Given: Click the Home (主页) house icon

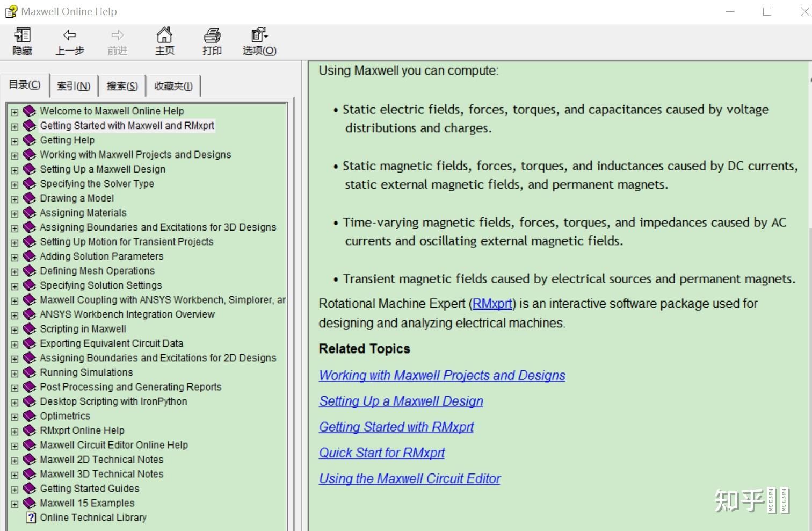Looking at the screenshot, I should click(x=164, y=35).
